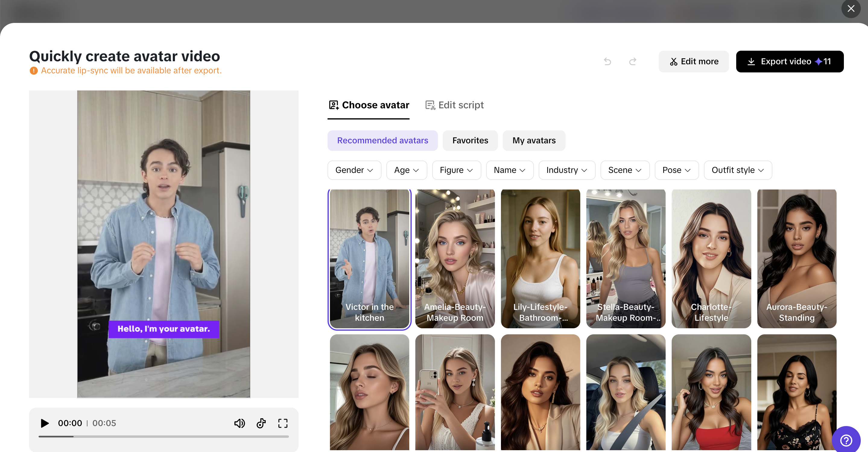Choose Lily-Lifestyle-Bathroom avatar
The image size is (868, 452).
coord(540,259)
